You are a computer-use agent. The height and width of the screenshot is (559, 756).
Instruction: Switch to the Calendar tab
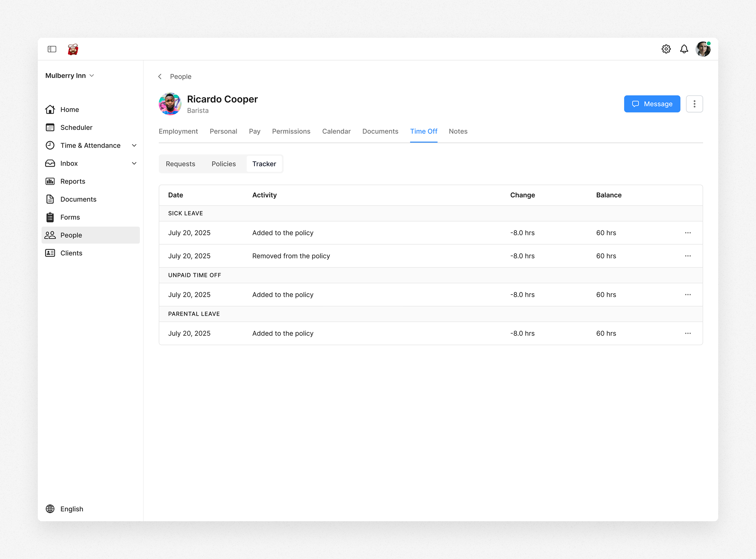(x=336, y=131)
